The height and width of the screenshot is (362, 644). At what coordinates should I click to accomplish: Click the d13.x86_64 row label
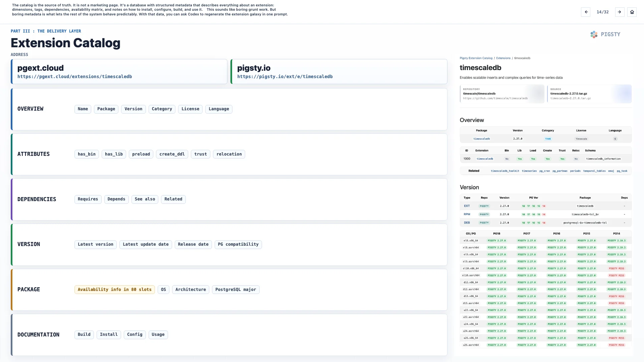(x=471, y=296)
